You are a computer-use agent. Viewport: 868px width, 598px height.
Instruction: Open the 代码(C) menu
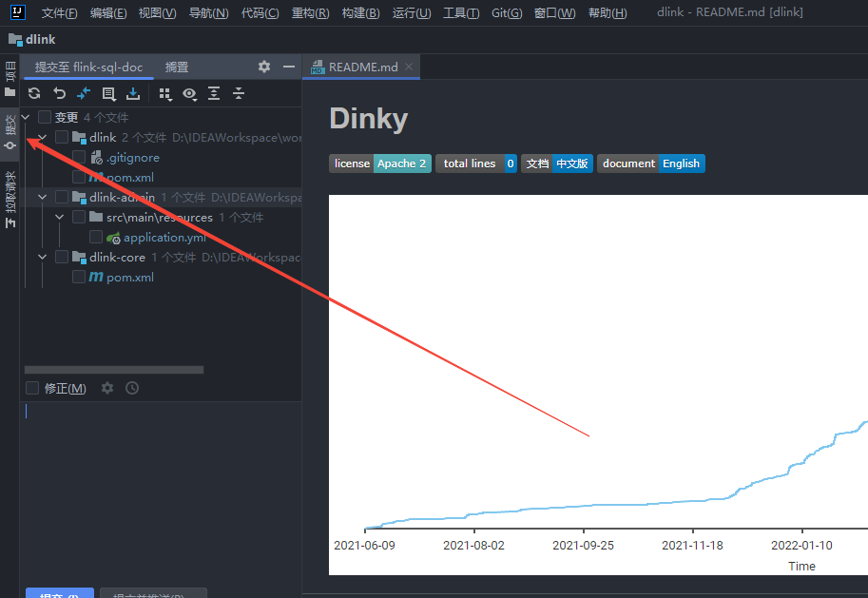pyautogui.click(x=260, y=12)
